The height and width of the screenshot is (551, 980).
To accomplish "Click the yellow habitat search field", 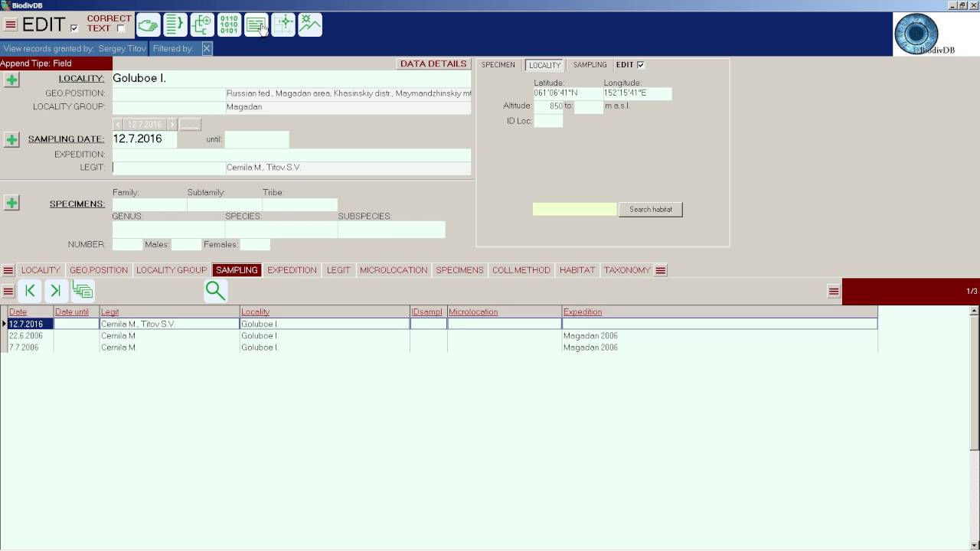I will [574, 209].
